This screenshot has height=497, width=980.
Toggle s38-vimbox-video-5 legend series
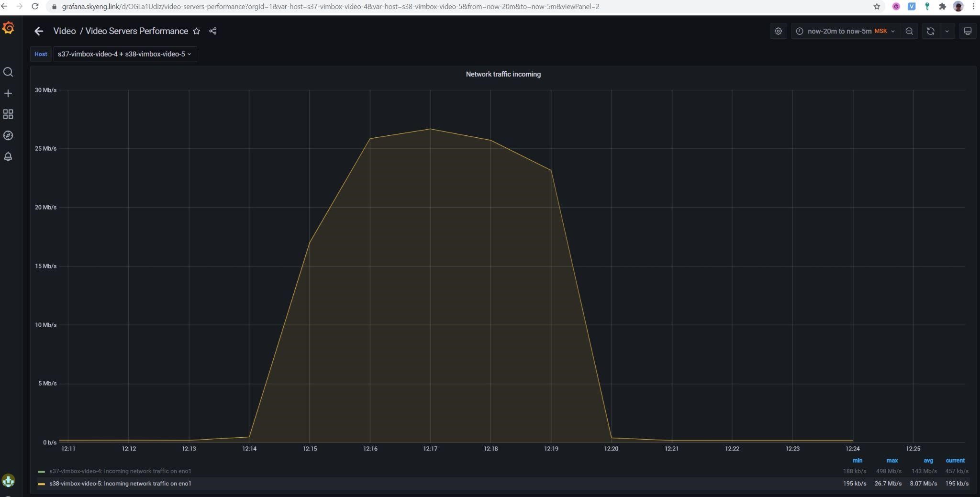coord(120,484)
